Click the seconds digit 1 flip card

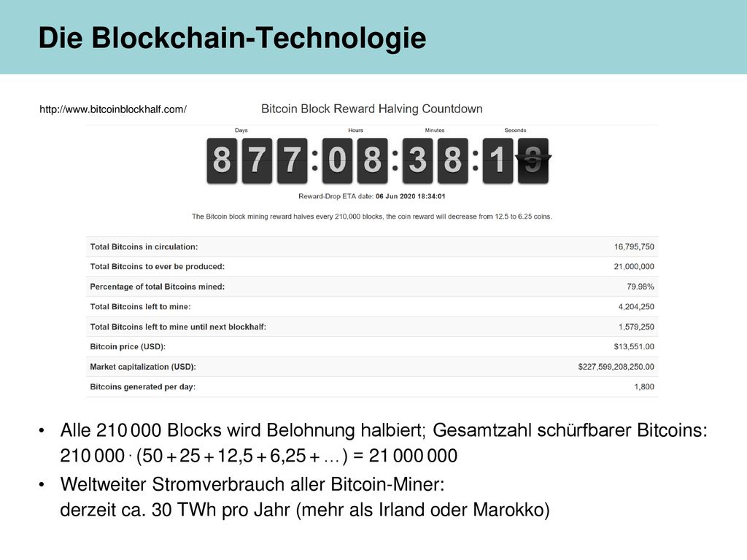click(x=498, y=160)
